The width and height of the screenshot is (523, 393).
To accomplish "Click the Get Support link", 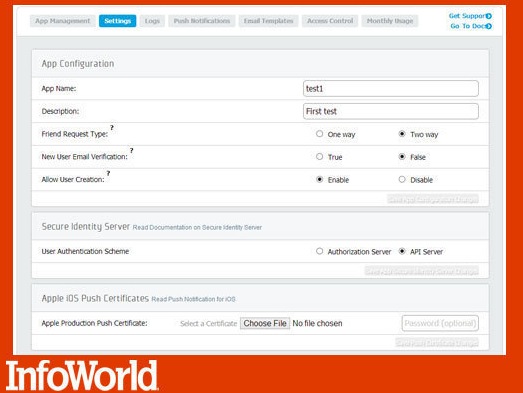I will click(470, 16).
